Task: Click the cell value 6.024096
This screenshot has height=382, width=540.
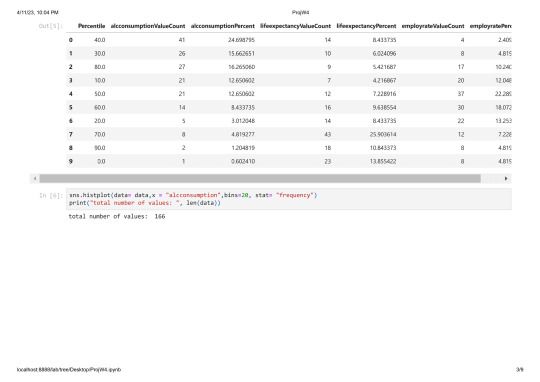Action: point(384,53)
